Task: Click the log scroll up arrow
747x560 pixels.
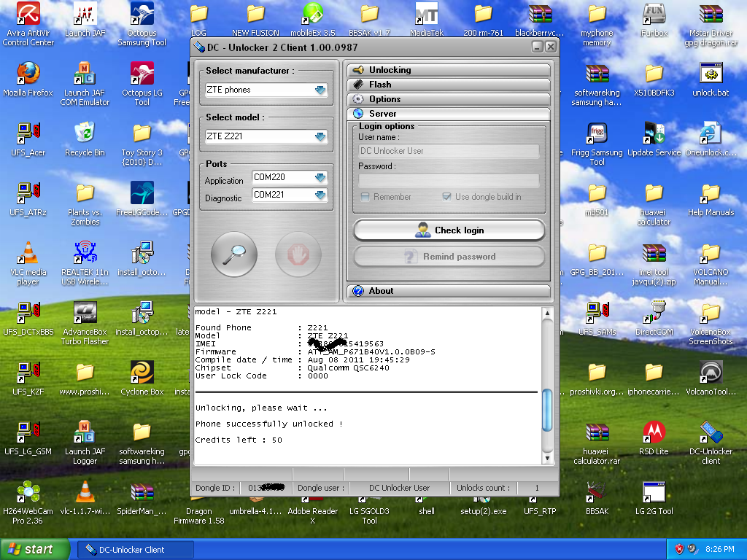Action: pos(547,313)
